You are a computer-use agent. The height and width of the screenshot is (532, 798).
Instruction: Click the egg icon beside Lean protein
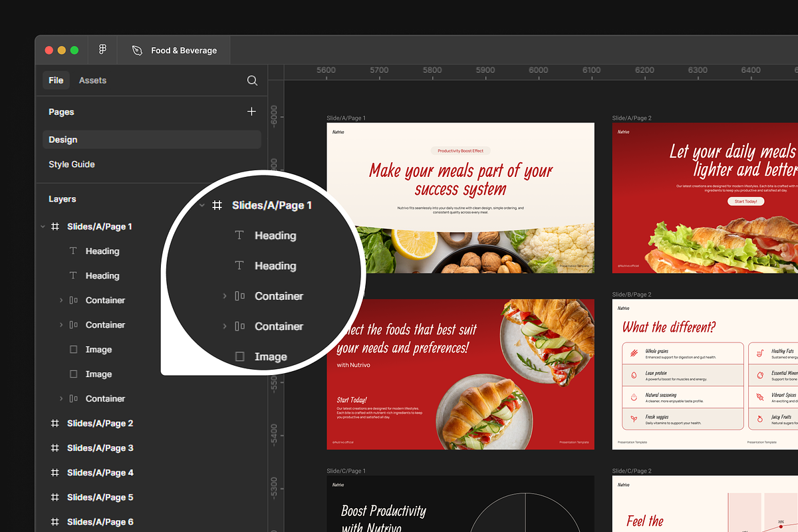pyautogui.click(x=633, y=375)
